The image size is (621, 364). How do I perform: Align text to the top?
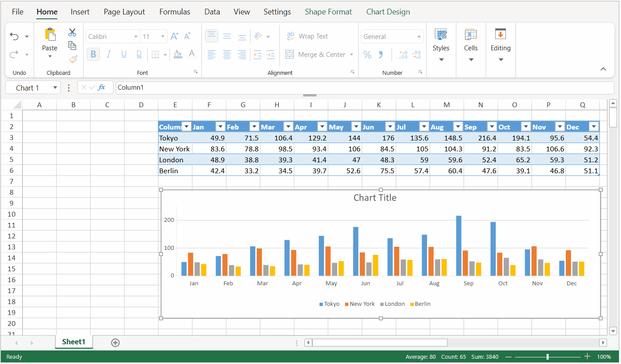tap(212, 36)
